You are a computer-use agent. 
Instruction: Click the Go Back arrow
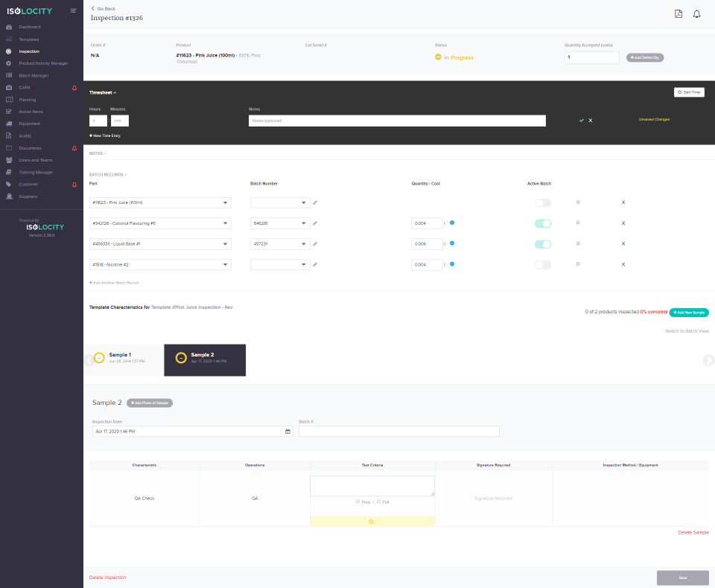92,8
